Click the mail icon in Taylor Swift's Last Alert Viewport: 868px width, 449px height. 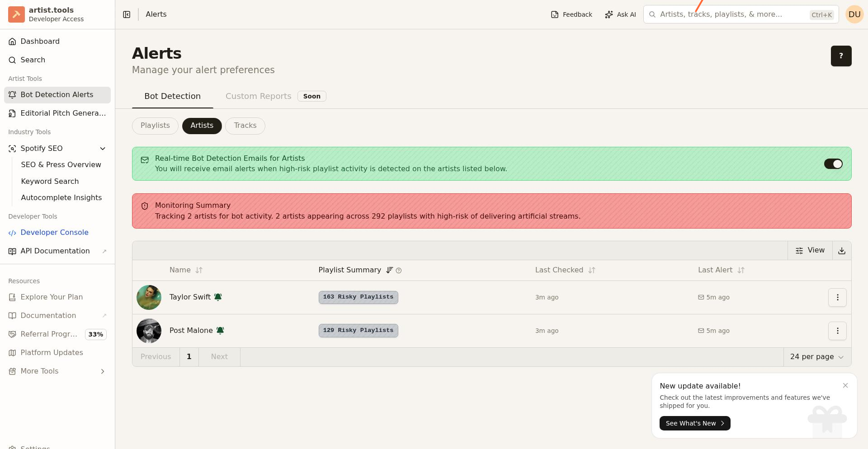coord(701,297)
